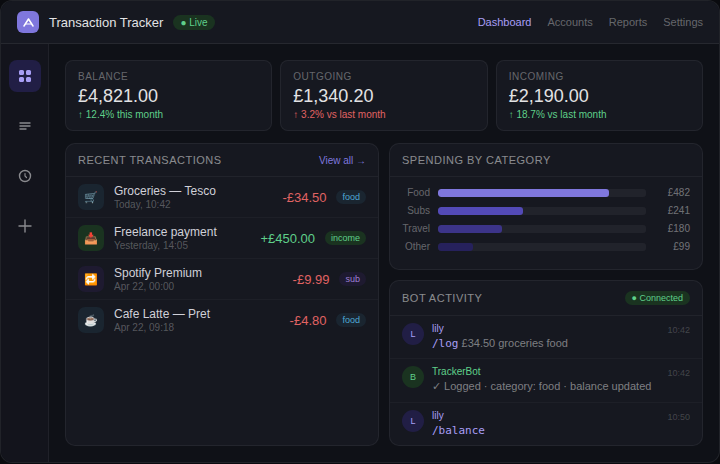Click the Travel spending progress bar

[542, 229]
